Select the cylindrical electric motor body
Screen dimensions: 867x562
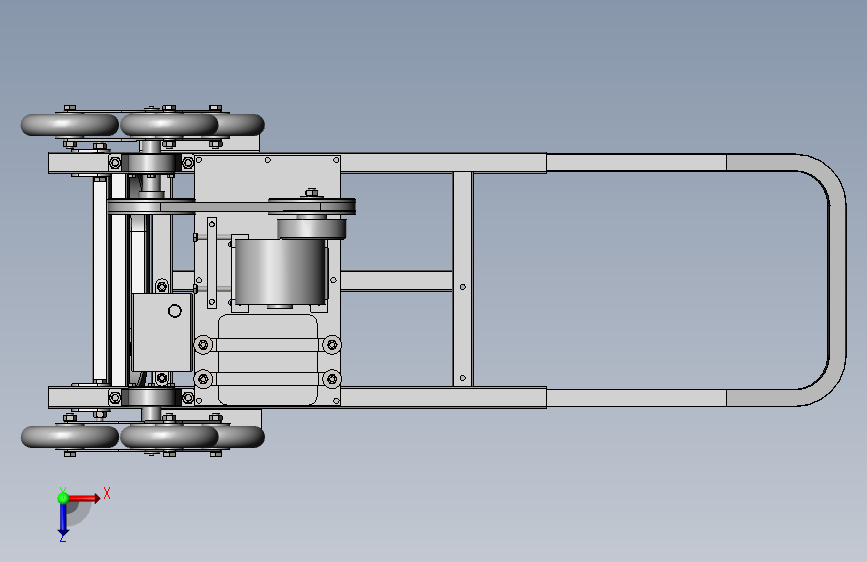click(279, 271)
